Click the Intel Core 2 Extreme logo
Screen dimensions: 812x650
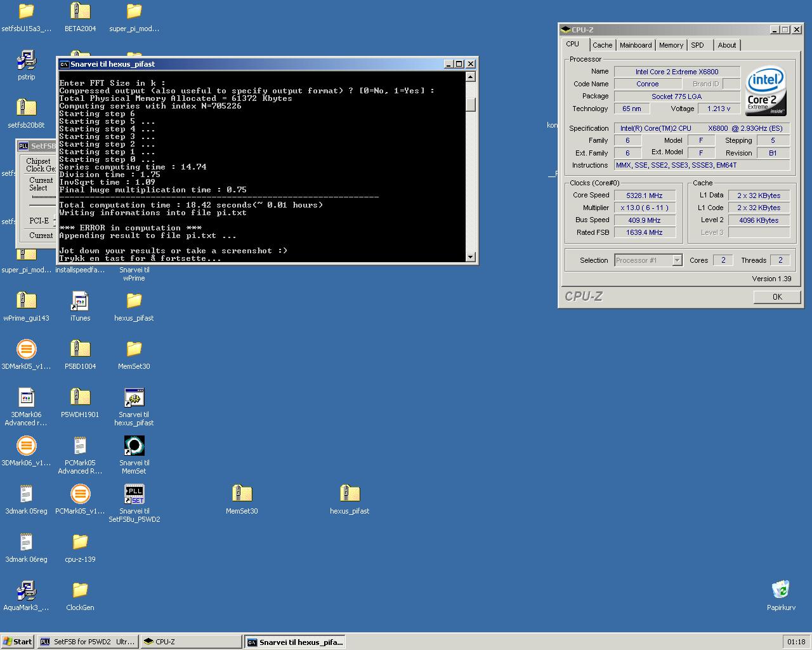pos(766,90)
